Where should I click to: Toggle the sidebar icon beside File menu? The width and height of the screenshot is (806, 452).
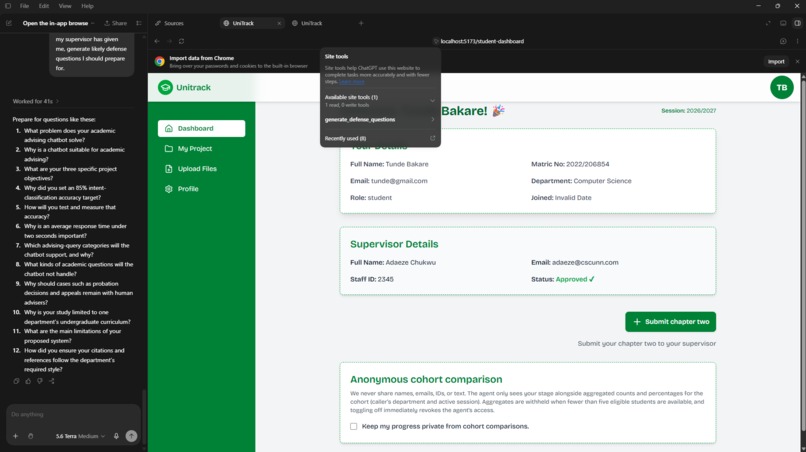pyautogui.click(x=8, y=6)
